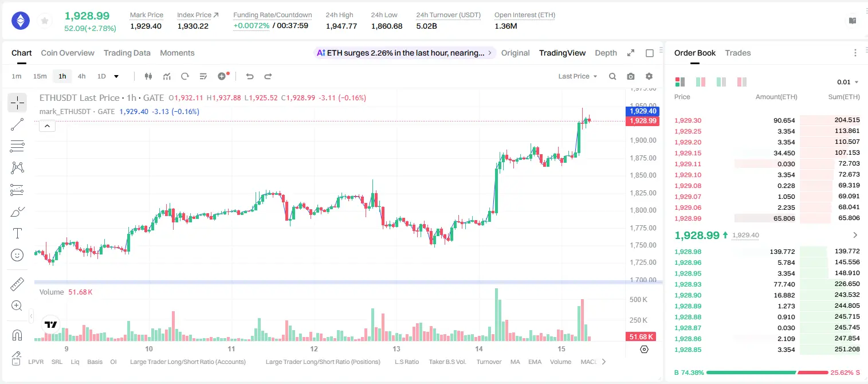Collapse the chart legend with chevron
868x384 pixels.
coord(47,126)
